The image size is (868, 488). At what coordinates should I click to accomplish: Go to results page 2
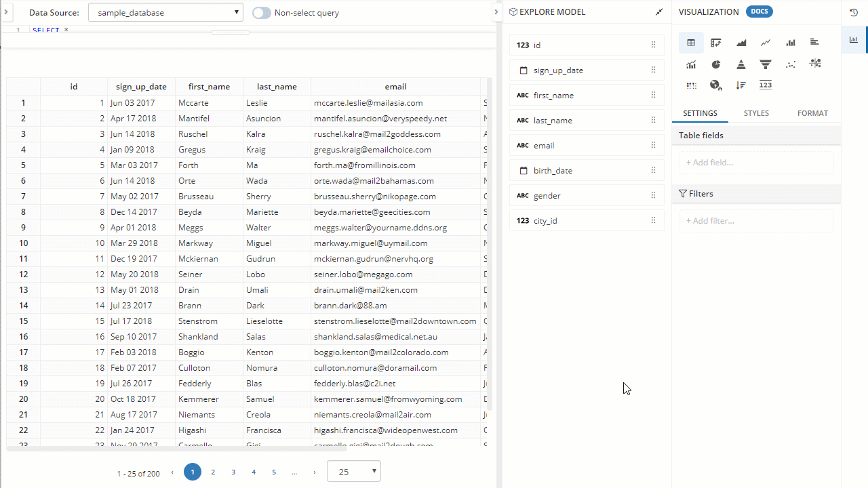[x=213, y=472]
